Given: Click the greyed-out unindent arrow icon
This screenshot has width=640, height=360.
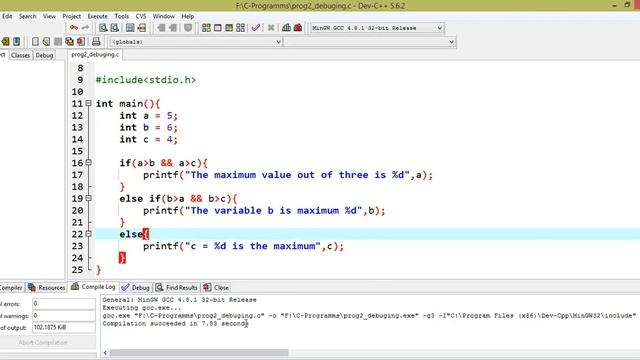Looking at the screenshot, I should tap(173, 28).
